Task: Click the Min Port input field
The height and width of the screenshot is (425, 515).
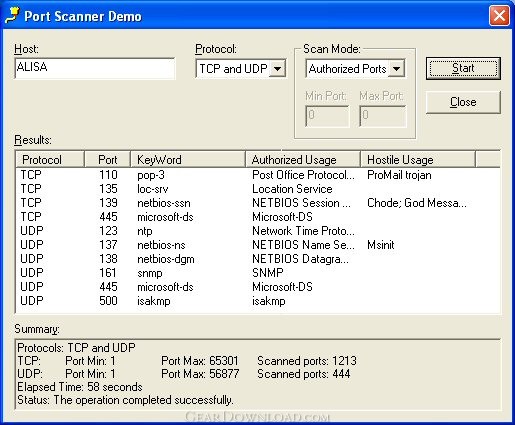Action: (x=327, y=116)
